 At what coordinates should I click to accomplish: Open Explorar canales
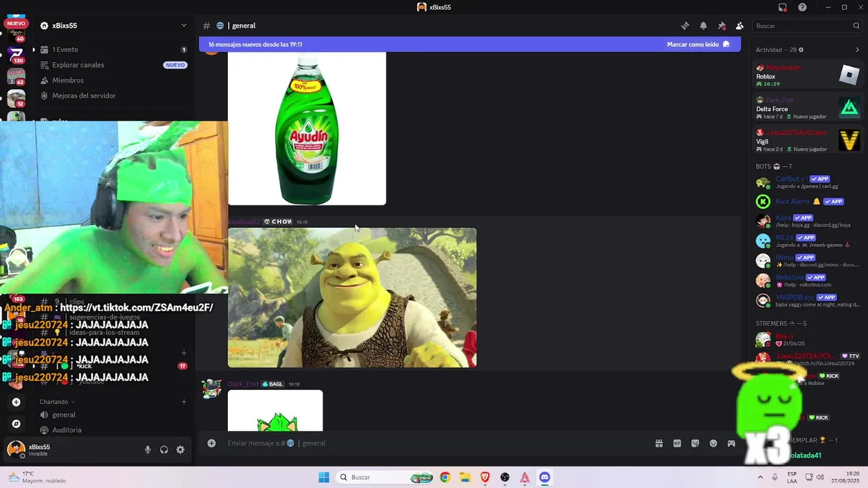[x=113, y=65]
